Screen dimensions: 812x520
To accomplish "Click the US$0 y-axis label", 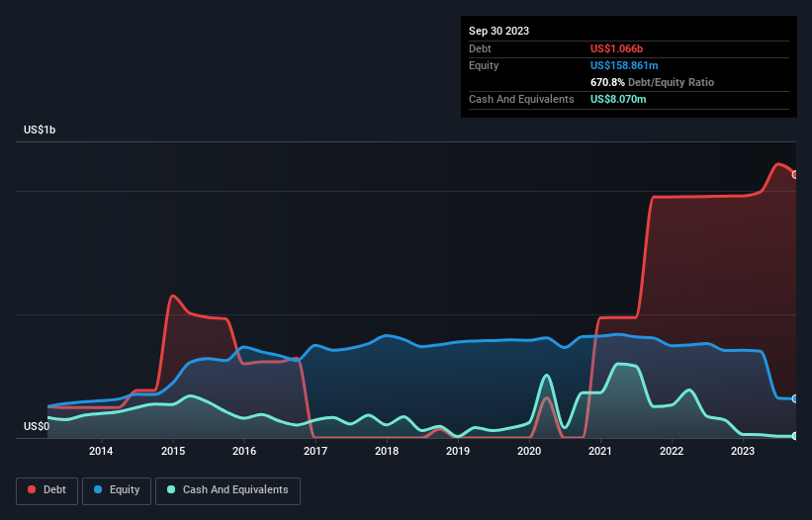I will 37,426.
